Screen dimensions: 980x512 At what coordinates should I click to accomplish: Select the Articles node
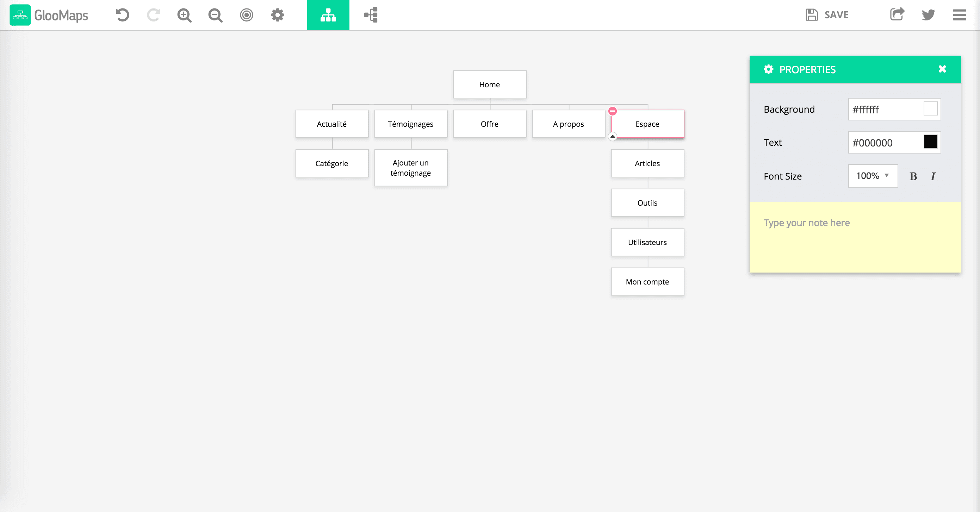647,164
